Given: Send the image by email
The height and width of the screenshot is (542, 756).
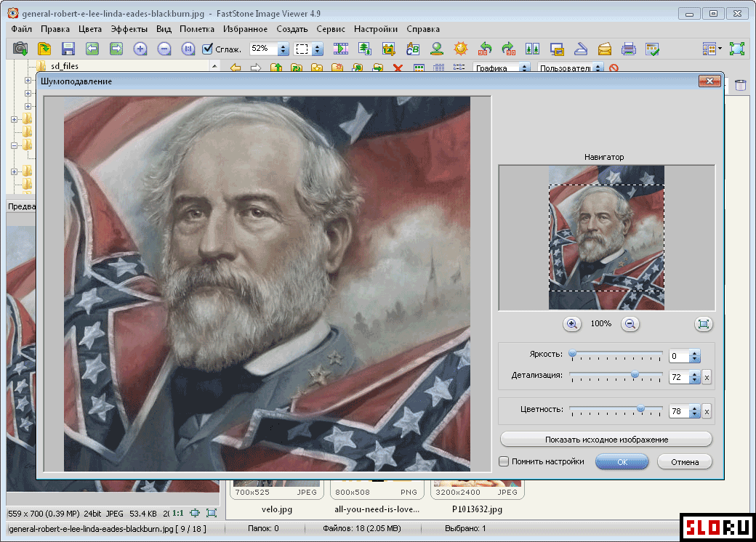Looking at the screenshot, I should coord(605,49).
